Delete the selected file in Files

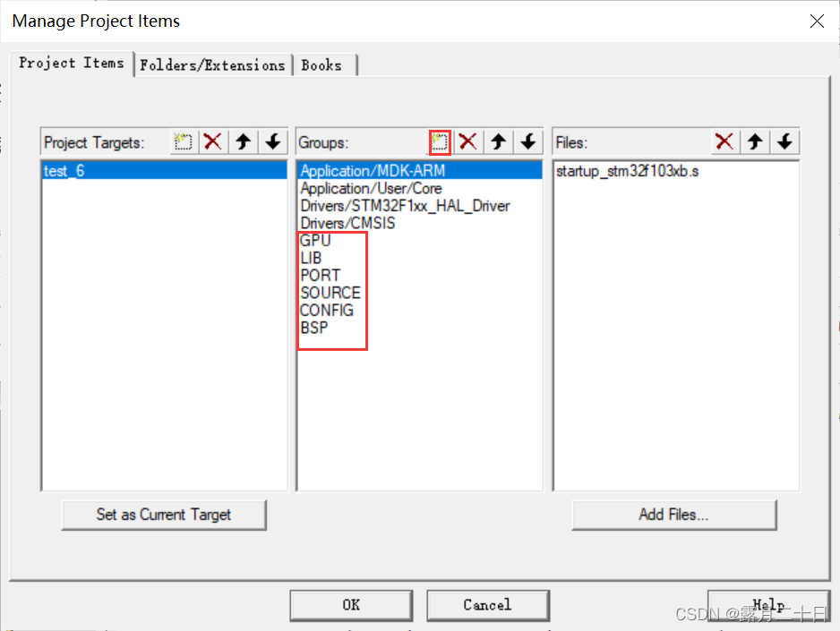click(x=724, y=141)
